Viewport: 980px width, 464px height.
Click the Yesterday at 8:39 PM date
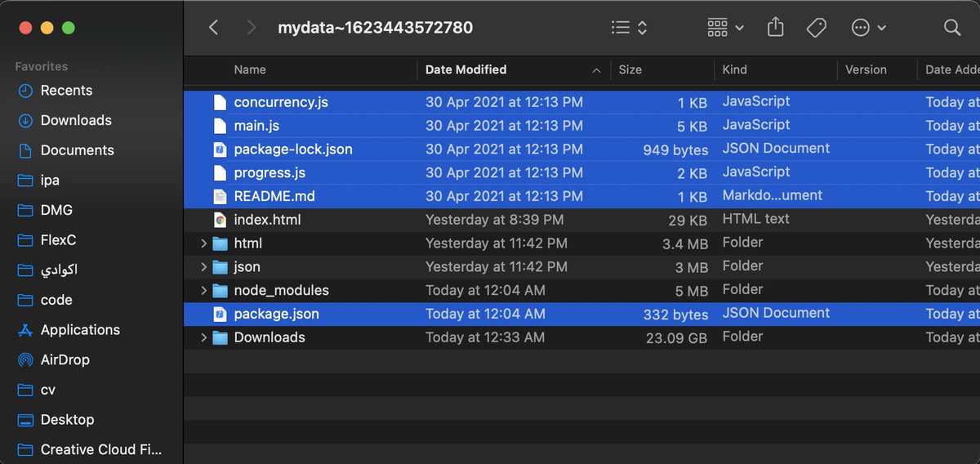click(494, 220)
